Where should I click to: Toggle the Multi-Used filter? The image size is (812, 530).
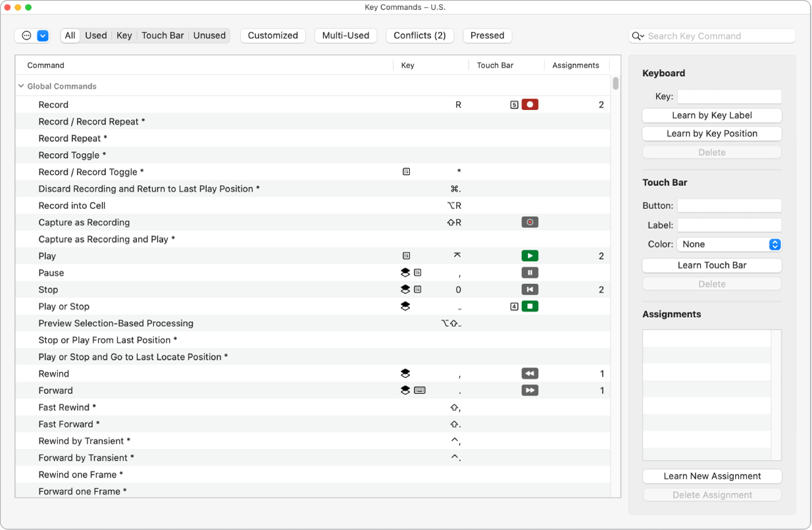pos(345,36)
